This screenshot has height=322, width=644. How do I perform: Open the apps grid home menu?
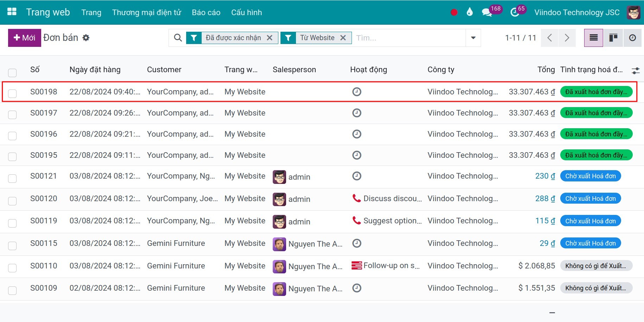coord(12,12)
